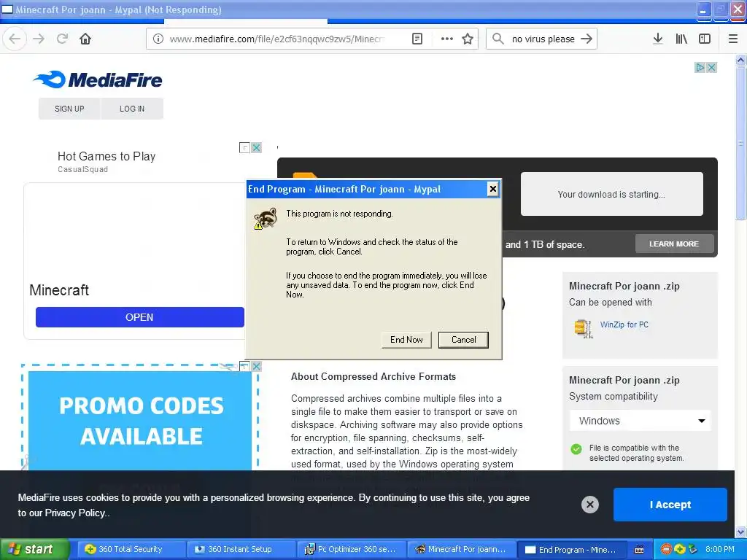Click the MediaFire logo
Screen dimensions: 747x560
(x=98, y=79)
